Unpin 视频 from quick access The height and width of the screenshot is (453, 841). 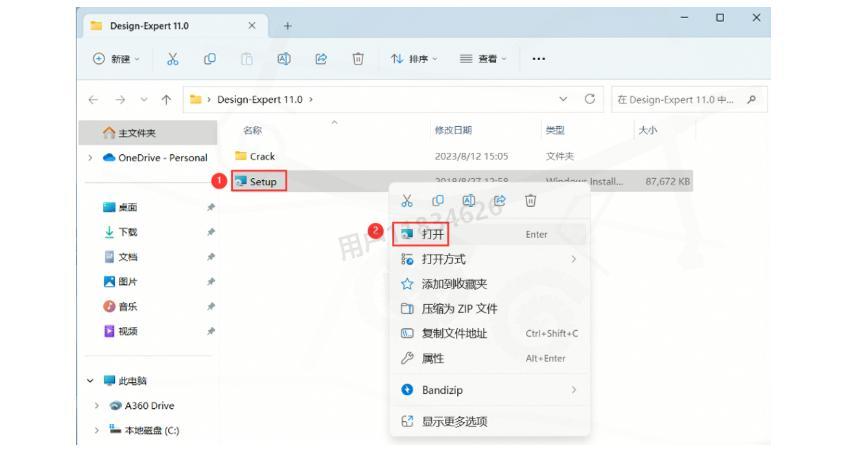211,331
